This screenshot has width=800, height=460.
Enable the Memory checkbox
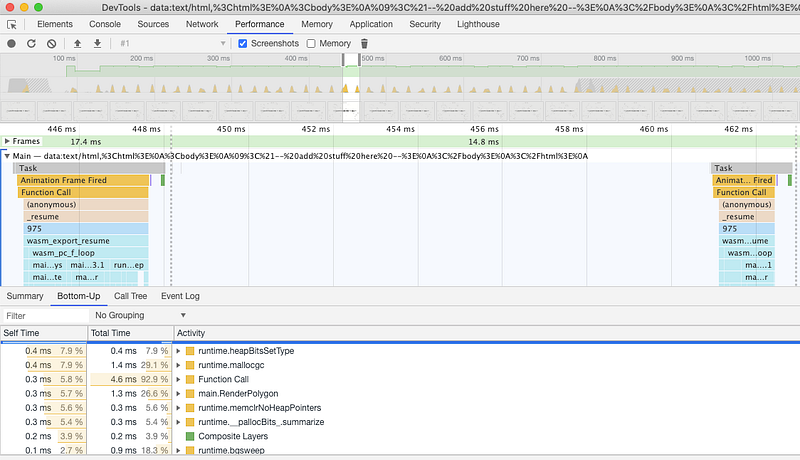(311, 44)
